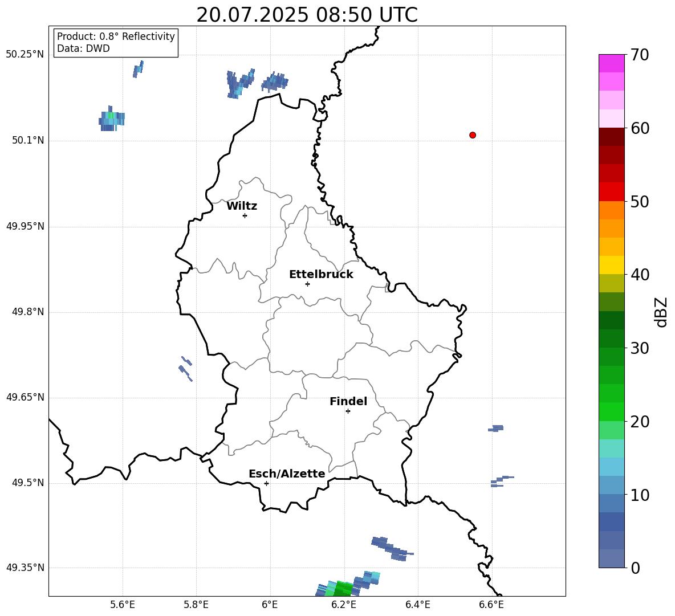Click the 70 tick on the colorbar

coord(640,55)
